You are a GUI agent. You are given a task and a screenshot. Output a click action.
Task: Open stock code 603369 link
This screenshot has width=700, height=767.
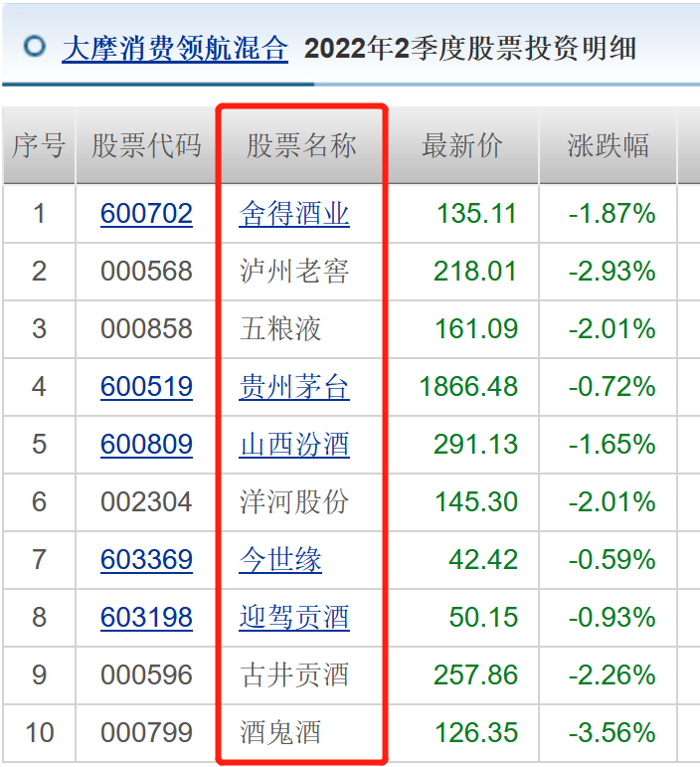click(x=146, y=560)
